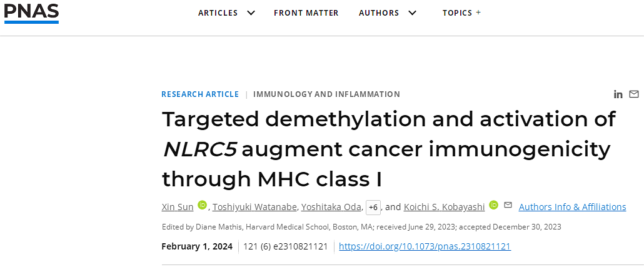Open Authors Info & Affiliations link

pos(573,207)
